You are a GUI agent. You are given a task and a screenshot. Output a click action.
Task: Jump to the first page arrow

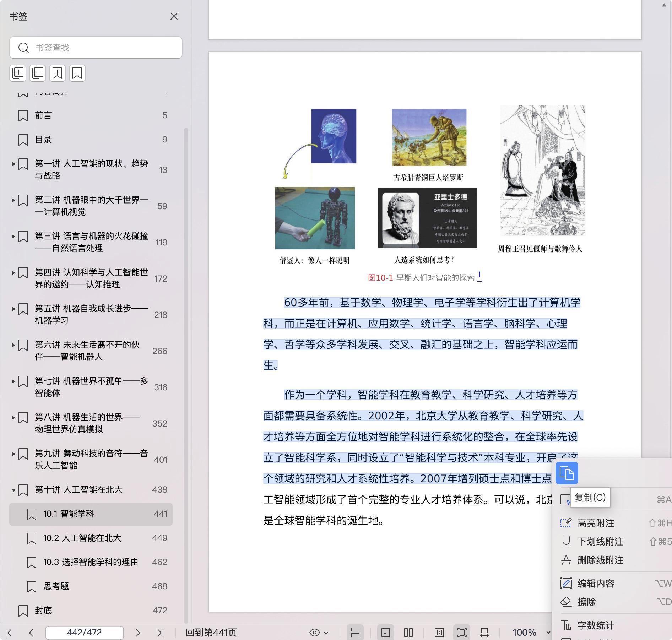pyautogui.click(x=9, y=633)
